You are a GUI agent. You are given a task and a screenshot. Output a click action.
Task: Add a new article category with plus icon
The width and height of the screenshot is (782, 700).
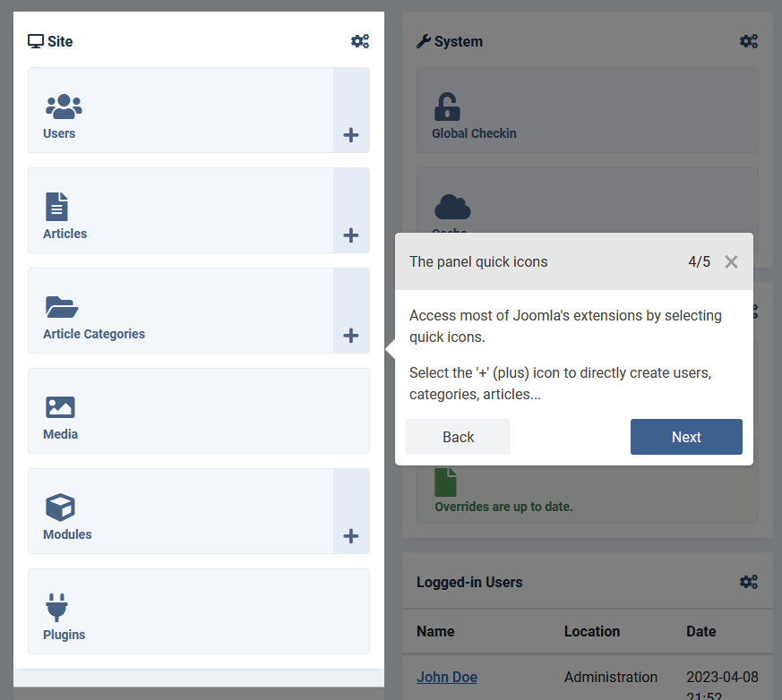(x=351, y=336)
